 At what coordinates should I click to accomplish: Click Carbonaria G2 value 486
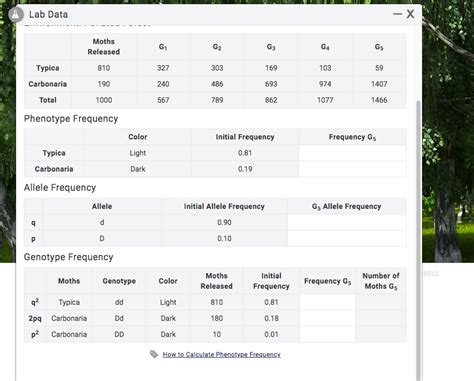pos(217,84)
